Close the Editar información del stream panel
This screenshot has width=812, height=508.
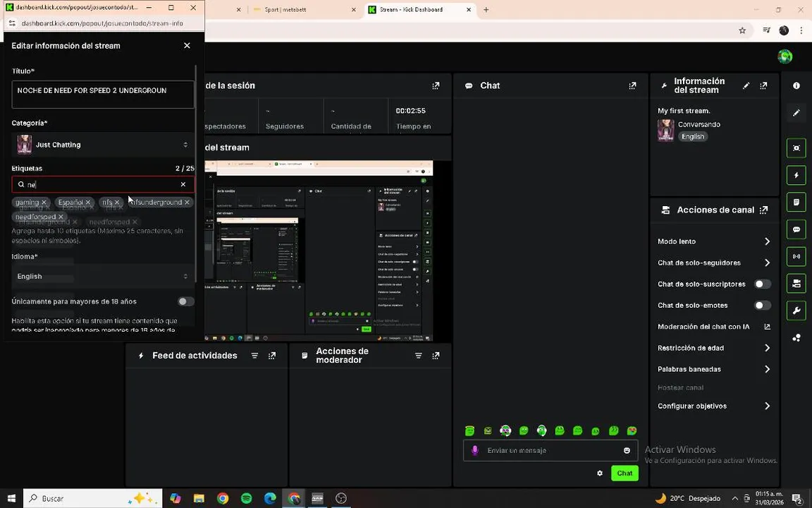click(x=187, y=46)
